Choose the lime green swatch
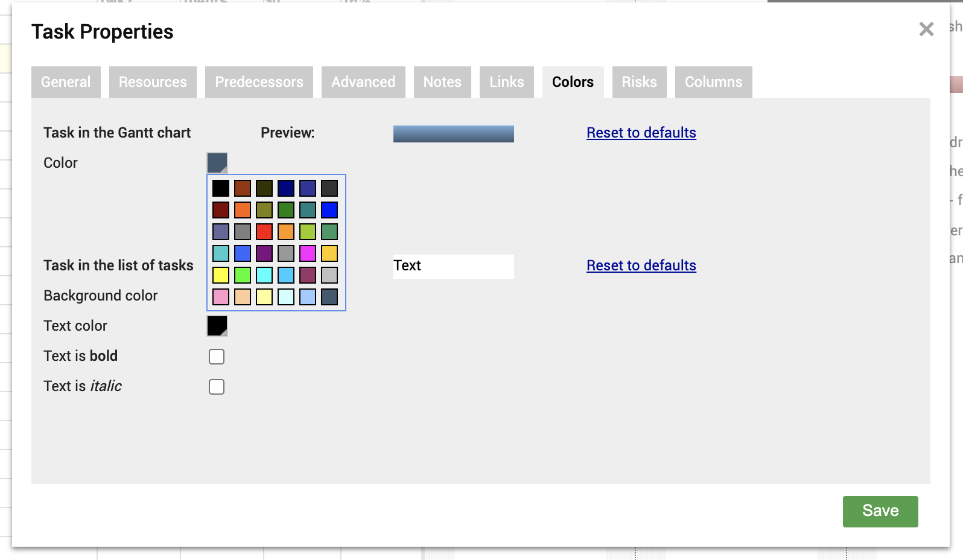 243,275
